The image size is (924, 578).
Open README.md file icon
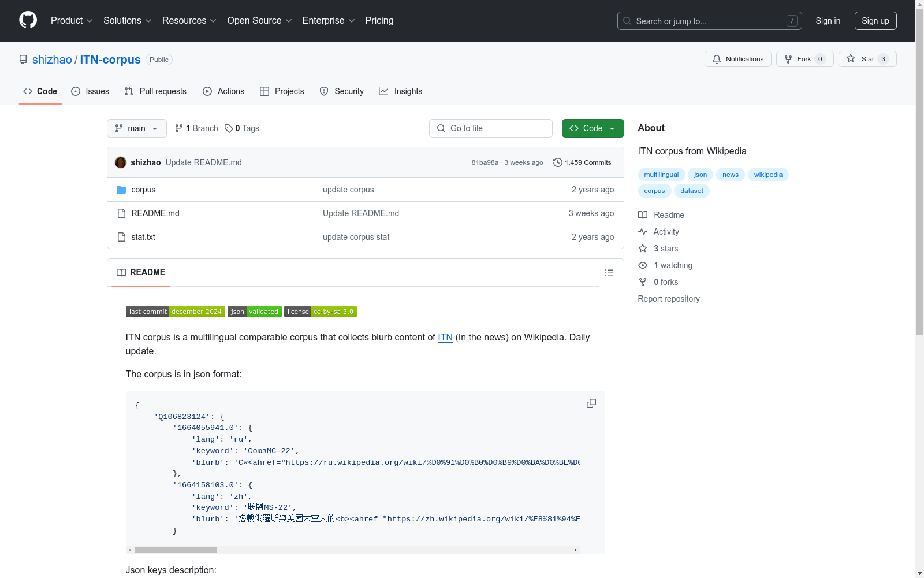121,213
